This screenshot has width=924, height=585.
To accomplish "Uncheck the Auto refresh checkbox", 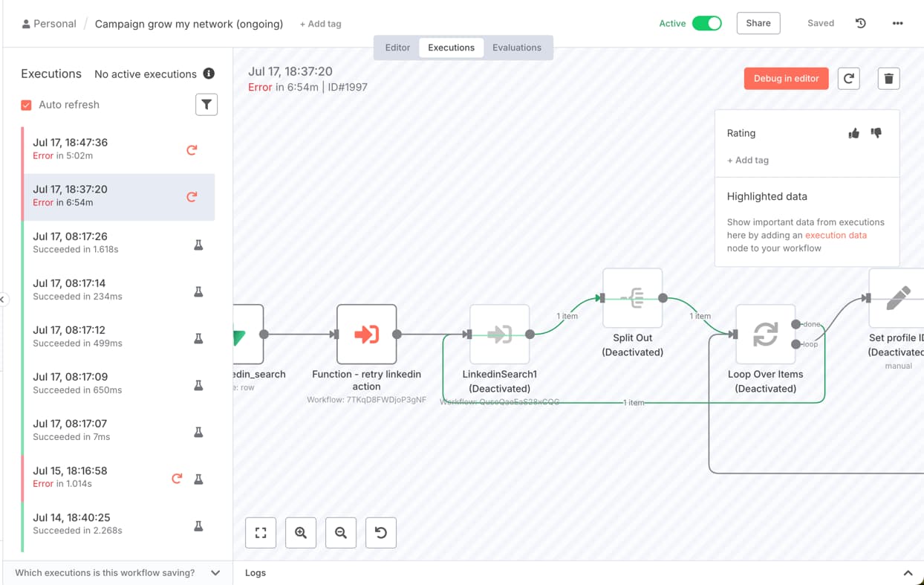I will (26, 105).
